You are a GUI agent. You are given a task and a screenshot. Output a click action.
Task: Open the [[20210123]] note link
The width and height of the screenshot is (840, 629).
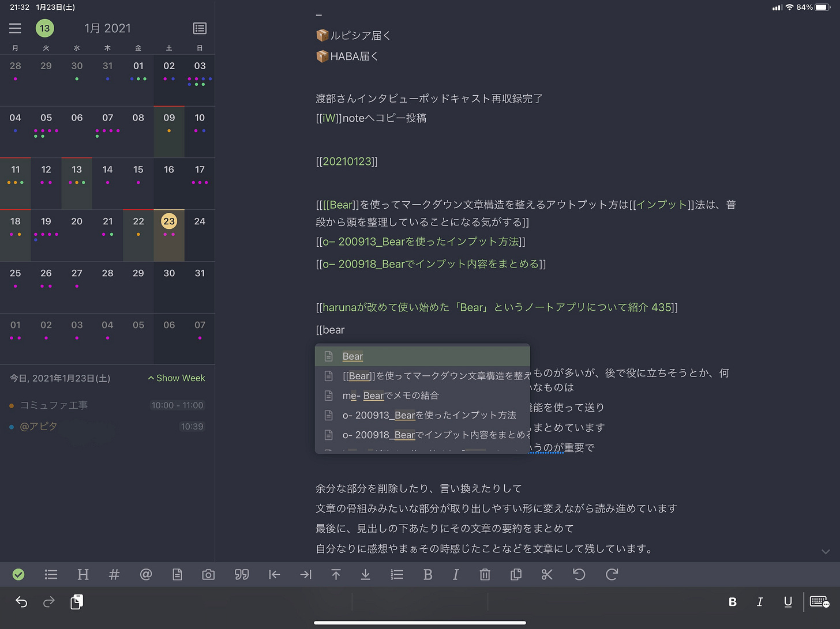click(347, 161)
